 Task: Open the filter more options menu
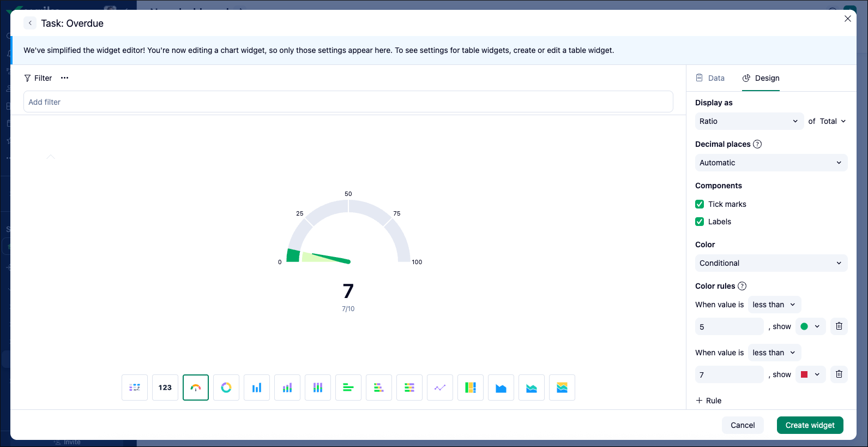pyautogui.click(x=65, y=78)
